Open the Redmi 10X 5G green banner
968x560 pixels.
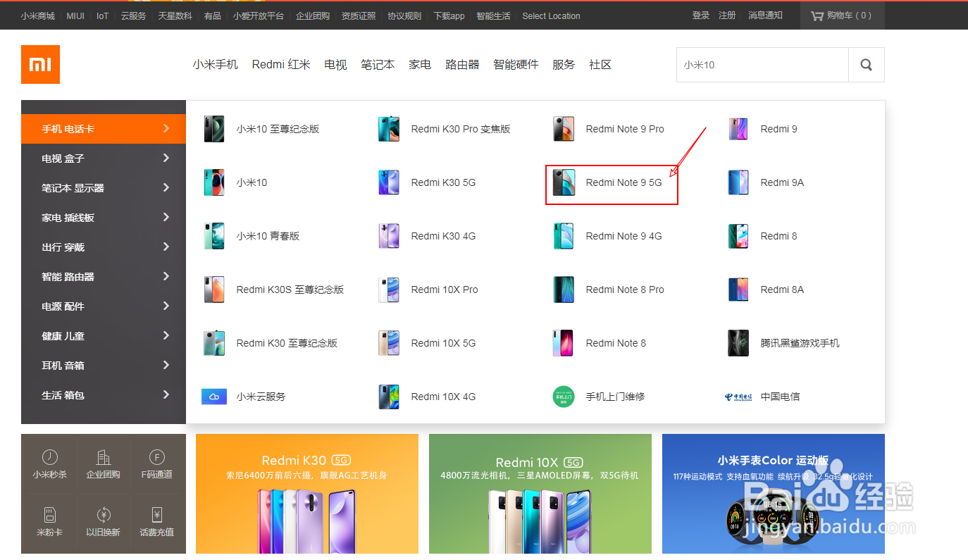[x=540, y=494]
